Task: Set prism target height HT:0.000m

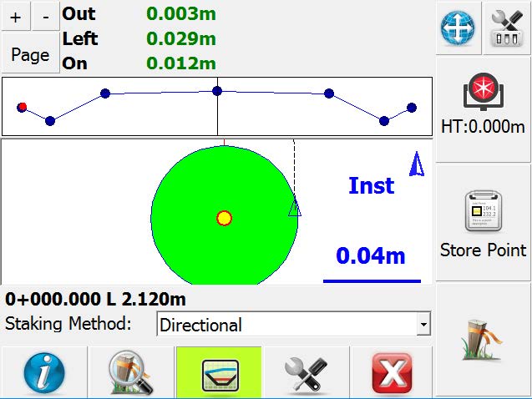Action: point(484,103)
